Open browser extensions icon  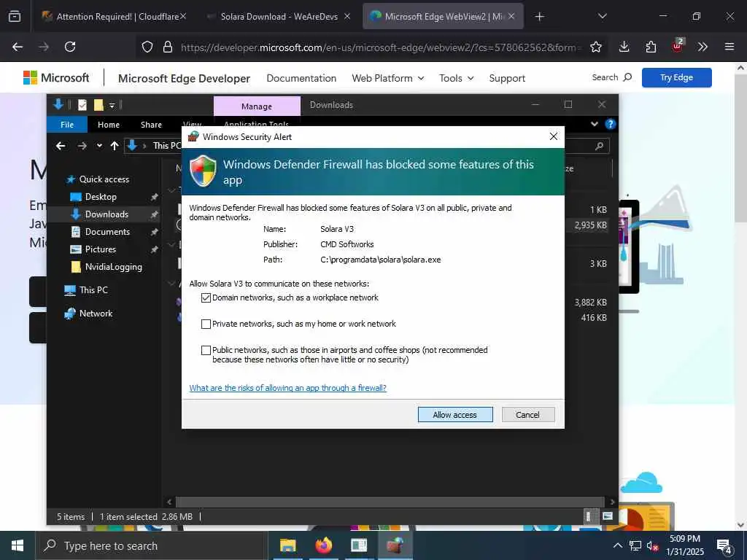[x=651, y=47]
